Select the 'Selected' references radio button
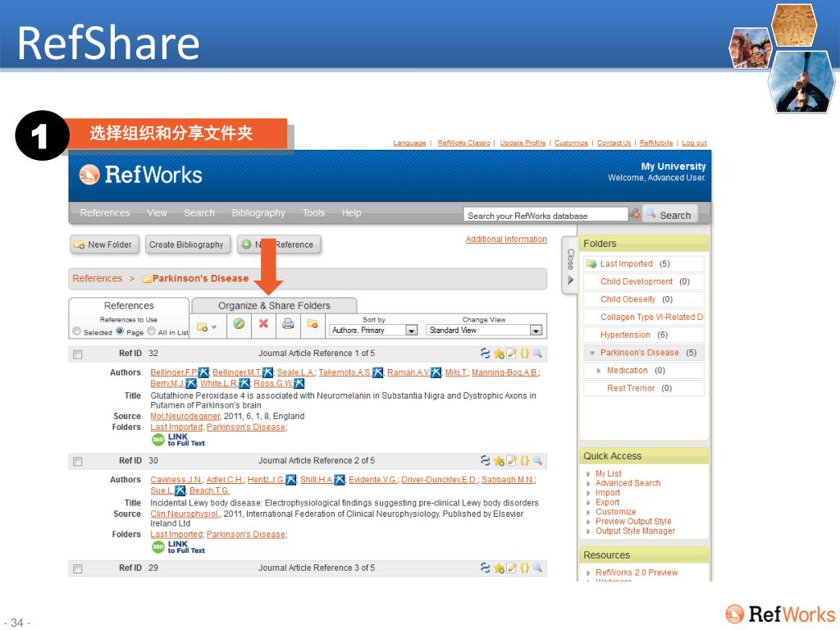 pyautogui.click(x=76, y=331)
